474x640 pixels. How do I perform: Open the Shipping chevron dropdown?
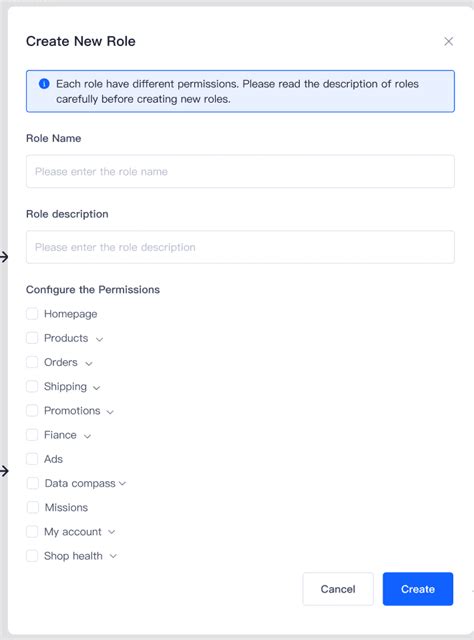tap(96, 388)
